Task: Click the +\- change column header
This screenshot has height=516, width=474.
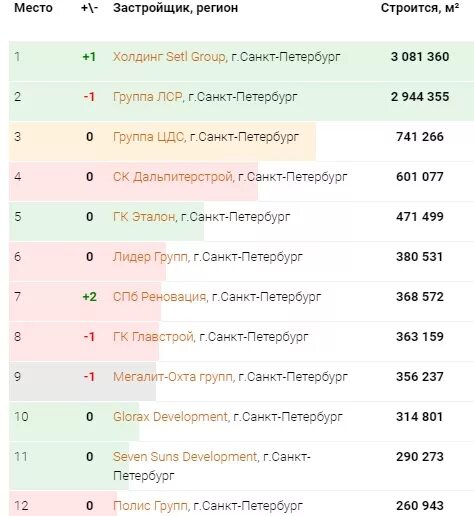Action: (89, 8)
